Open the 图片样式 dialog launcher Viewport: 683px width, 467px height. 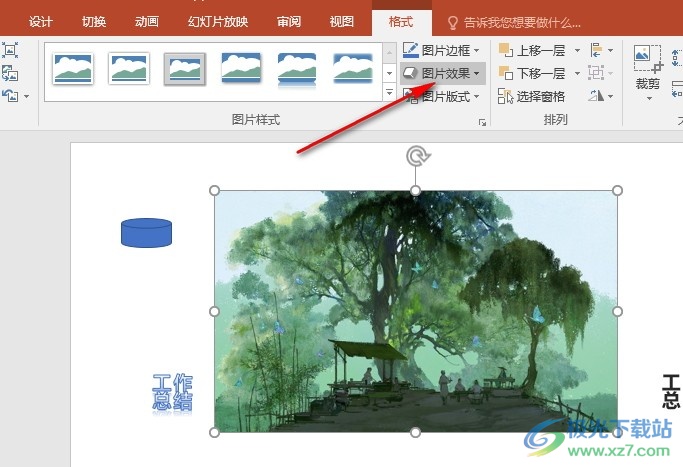tap(482, 122)
